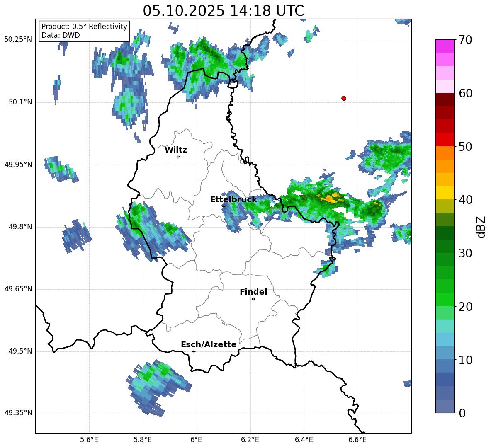Click the 50.25°N latitude label
The height and width of the screenshot is (448, 491).
pyautogui.click(x=18, y=40)
